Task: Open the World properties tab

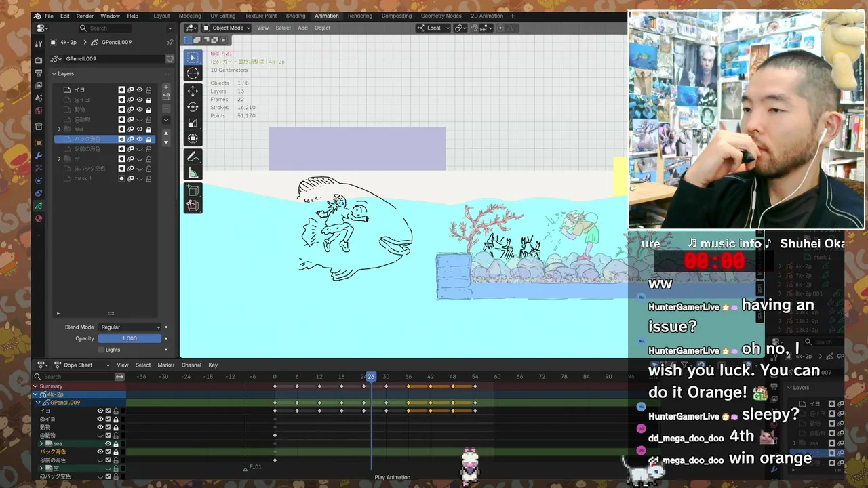Action: point(39,110)
